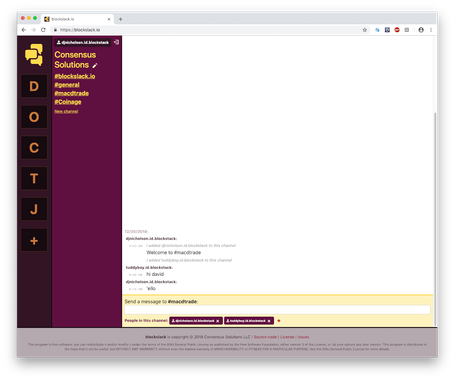The width and height of the screenshot is (455, 380).
Task: Click the New channel link
Action: coord(66,111)
